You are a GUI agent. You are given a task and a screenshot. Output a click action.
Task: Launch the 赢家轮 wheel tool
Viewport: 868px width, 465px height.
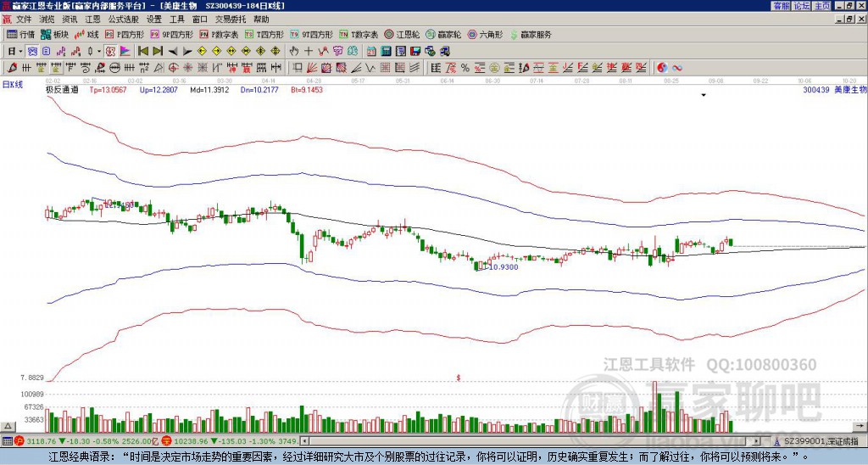pyautogui.click(x=443, y=34)
